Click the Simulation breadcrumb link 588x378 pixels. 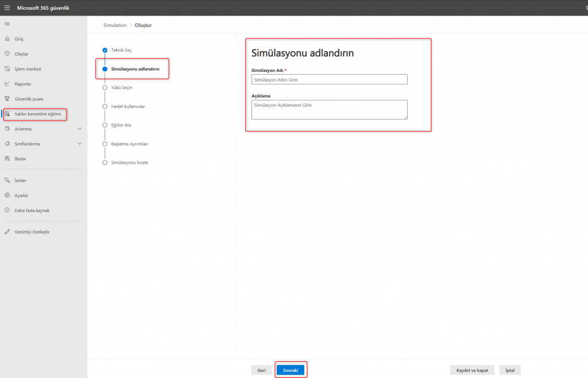[115, 25]
